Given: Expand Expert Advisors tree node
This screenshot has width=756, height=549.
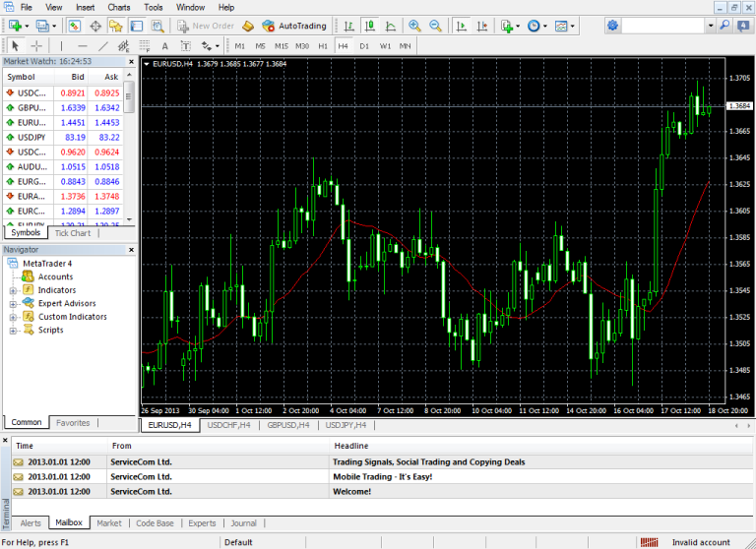Looking at the screenshot, I should (13, 304).
